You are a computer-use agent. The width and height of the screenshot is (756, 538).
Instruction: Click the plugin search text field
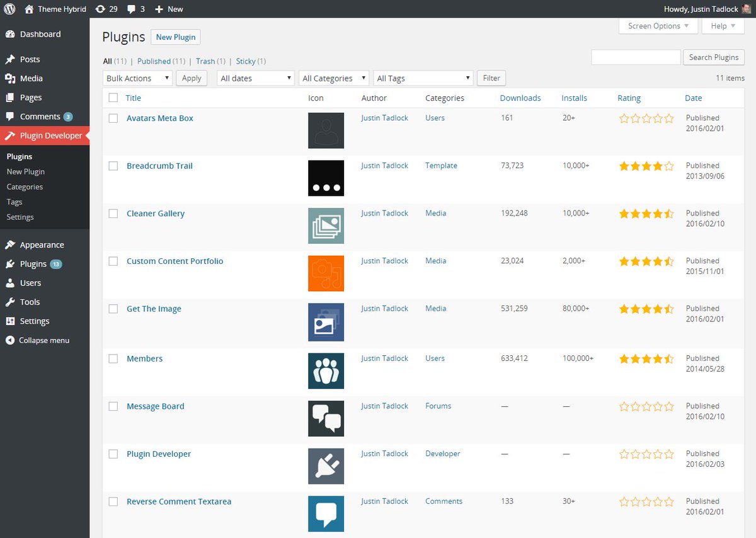636,57
